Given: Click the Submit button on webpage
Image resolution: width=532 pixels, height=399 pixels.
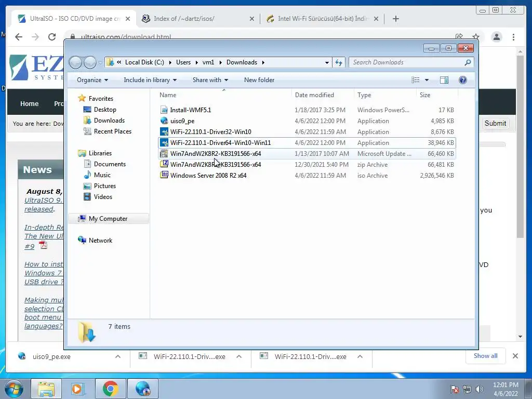Looking at the screenshot, I should [x=495, y=124].
